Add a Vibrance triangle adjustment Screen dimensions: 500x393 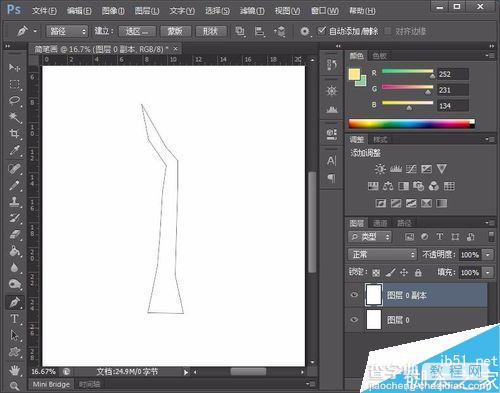click(x=442, y=169)
